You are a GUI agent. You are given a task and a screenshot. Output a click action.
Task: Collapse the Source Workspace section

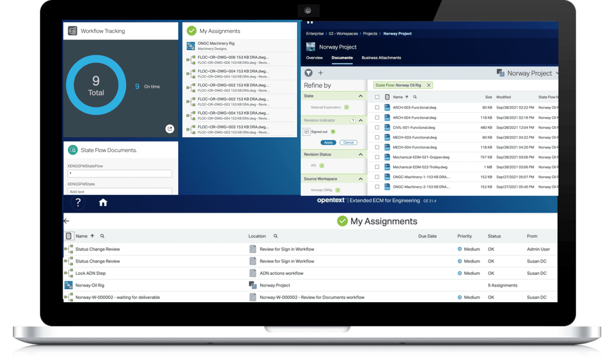point(360,178)
